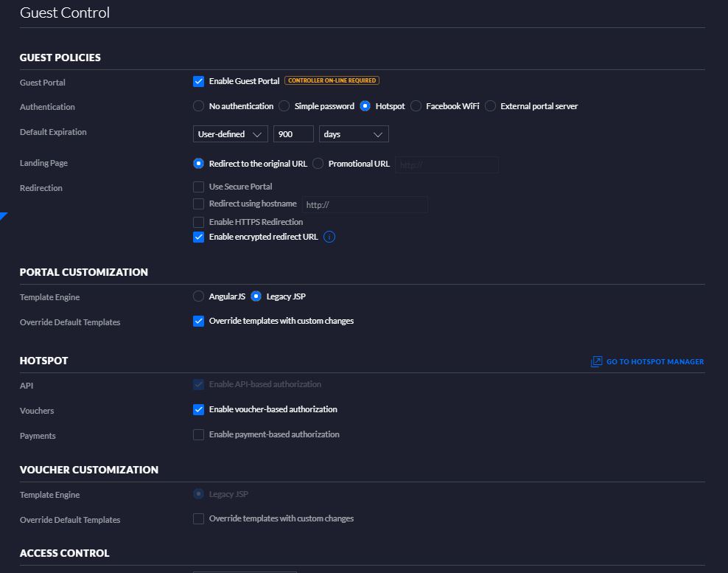
Task: Enable Use Secure Portal checkbox
Action: click(x=198, y=187)
